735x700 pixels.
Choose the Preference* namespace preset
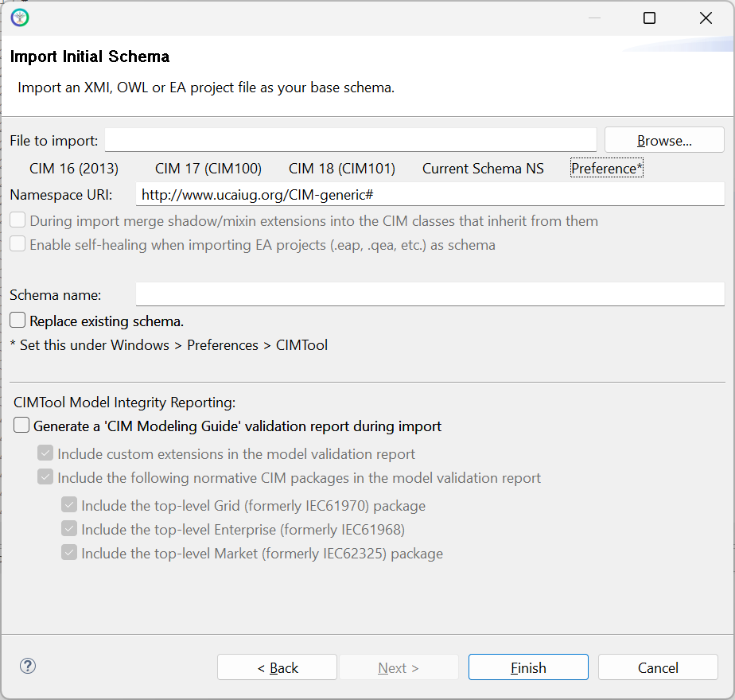607,168
